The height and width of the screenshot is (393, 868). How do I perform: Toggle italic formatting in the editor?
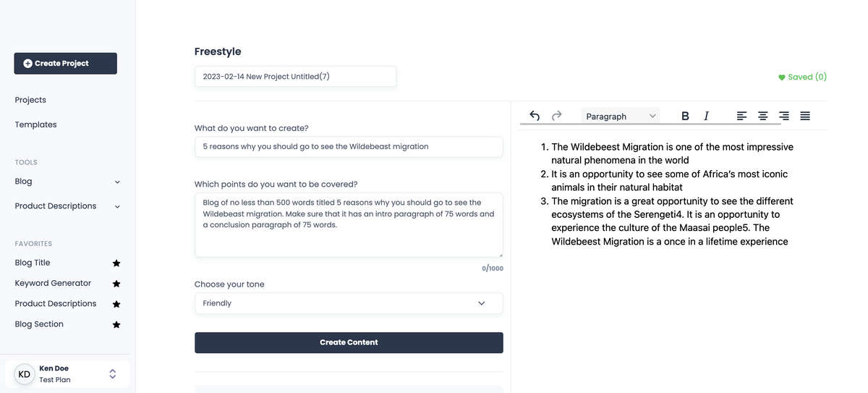pyautogui.click(x=707, y=116)
